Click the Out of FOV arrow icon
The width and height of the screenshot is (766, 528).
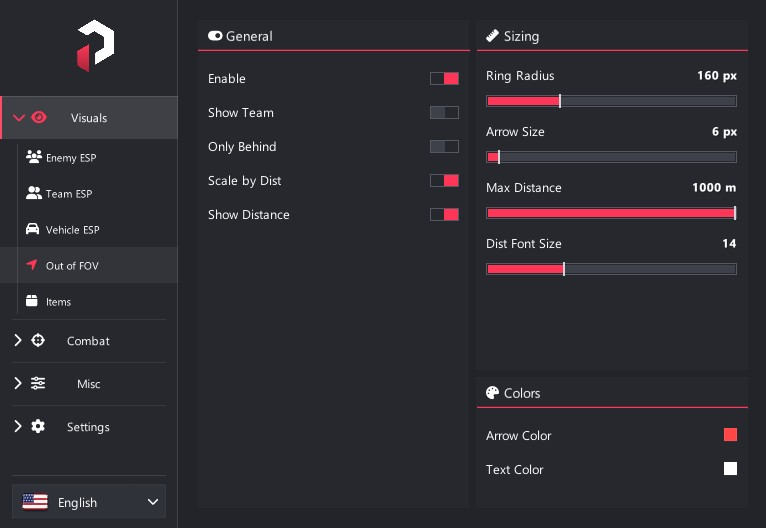32,265
